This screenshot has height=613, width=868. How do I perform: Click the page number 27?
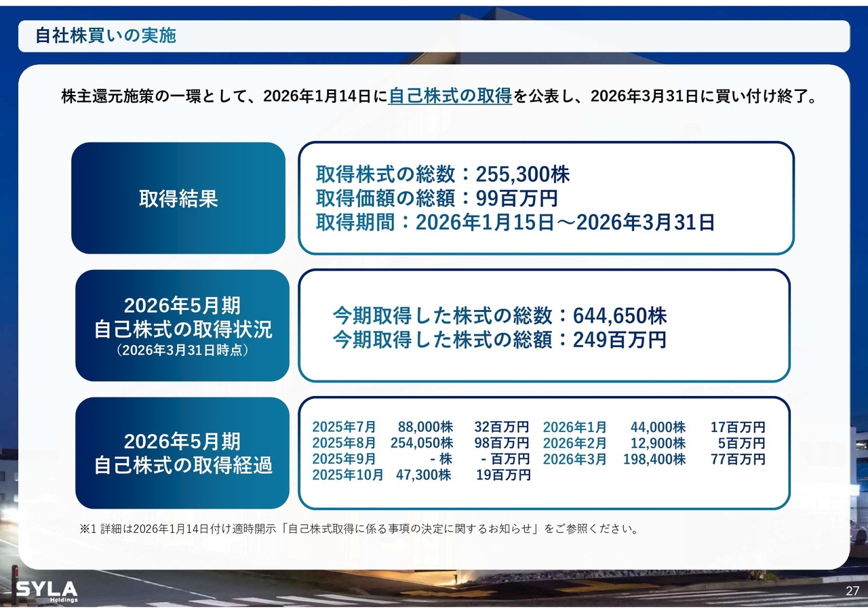tap(852, 591)
